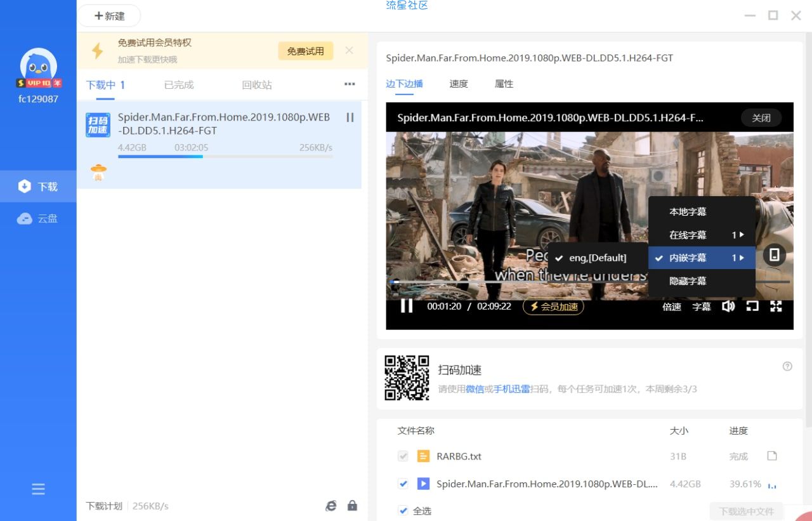Open the hamburger menu in sidebar
The height and width of the screenshot is (521, 812).
(x=38, y=489)
